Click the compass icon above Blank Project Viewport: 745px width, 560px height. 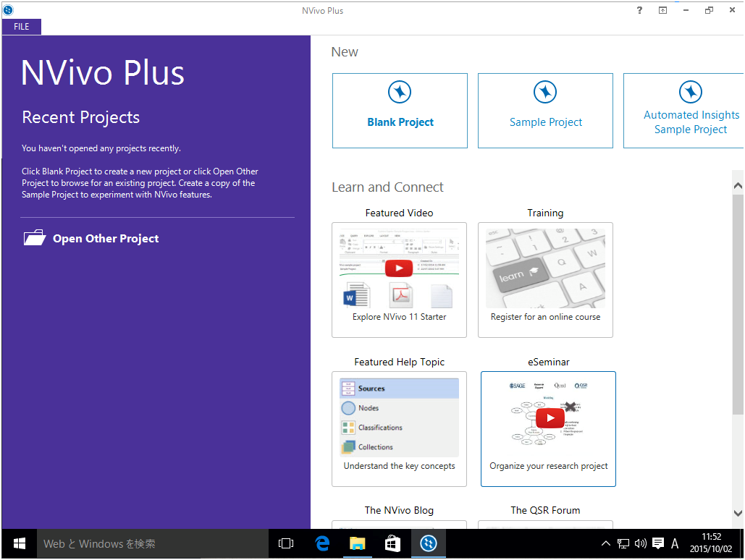coord(400,92)
